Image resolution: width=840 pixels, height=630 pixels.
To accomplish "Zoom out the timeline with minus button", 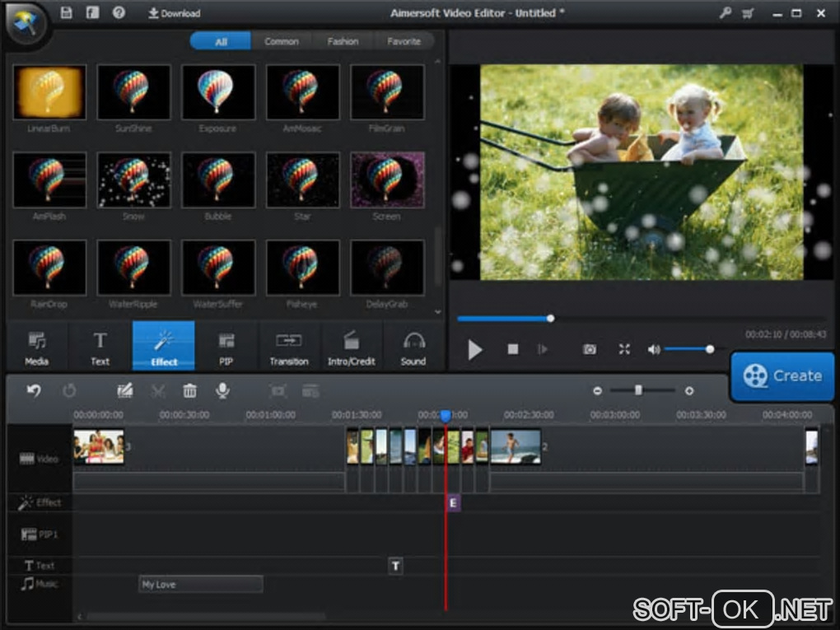I will (597, 391).
